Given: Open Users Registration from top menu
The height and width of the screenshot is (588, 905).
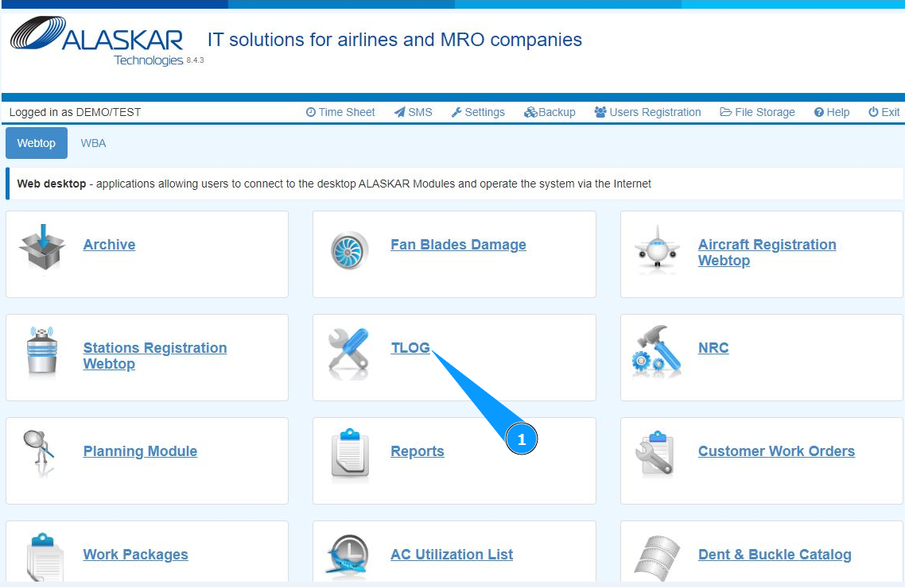Looking at the screenshot, I should coord(647,112).
